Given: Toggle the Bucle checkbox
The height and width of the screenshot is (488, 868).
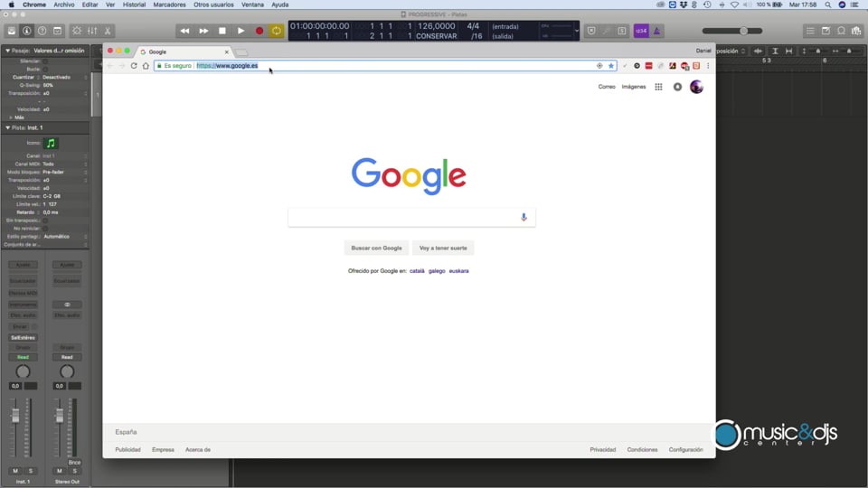Looking at the screenshot, I should pos(45,70).
